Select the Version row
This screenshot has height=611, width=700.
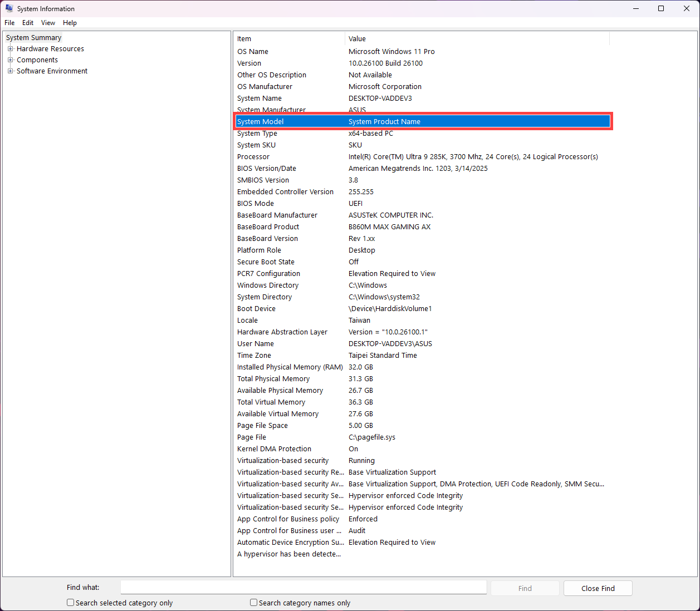[422, 63]
